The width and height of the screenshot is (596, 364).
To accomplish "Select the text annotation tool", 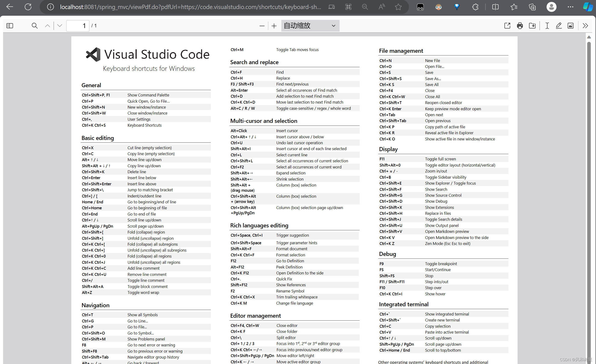I will [x=547, y=26].
